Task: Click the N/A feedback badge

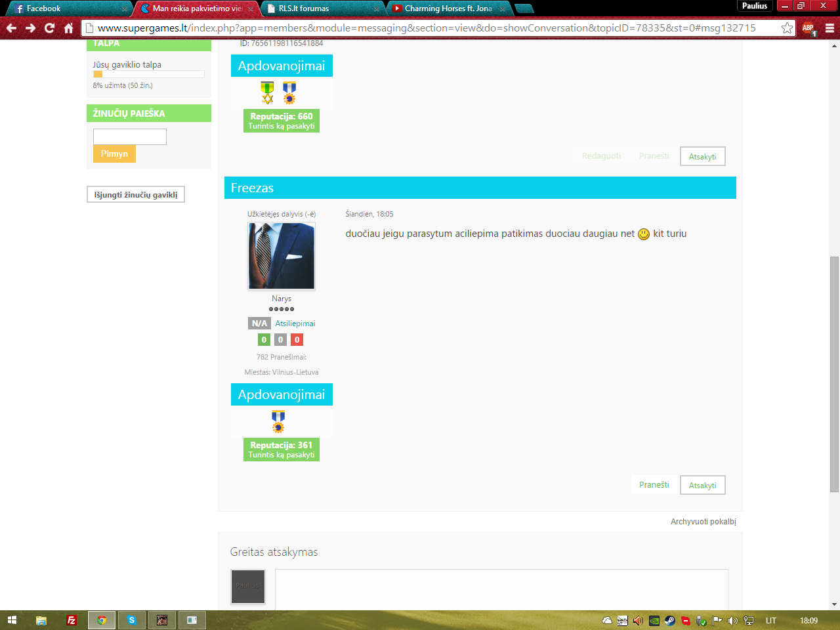Action: coord(259,324)
